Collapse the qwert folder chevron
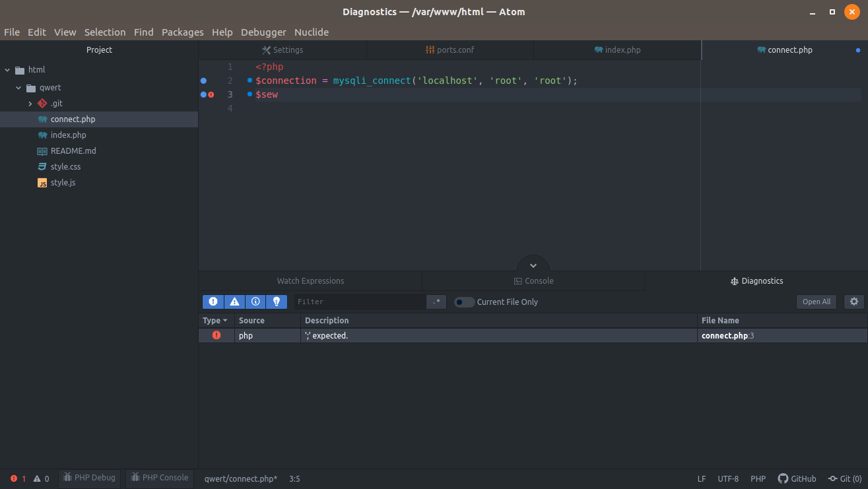Image resolution: width=868 pixels, height=489 pixels. 19,88
